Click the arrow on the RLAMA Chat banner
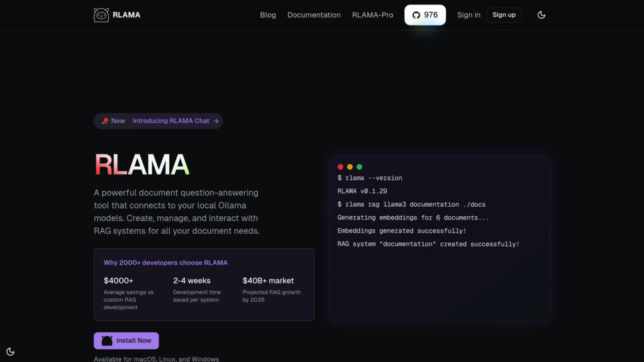 pyautogui.click(x=214, y=121)
